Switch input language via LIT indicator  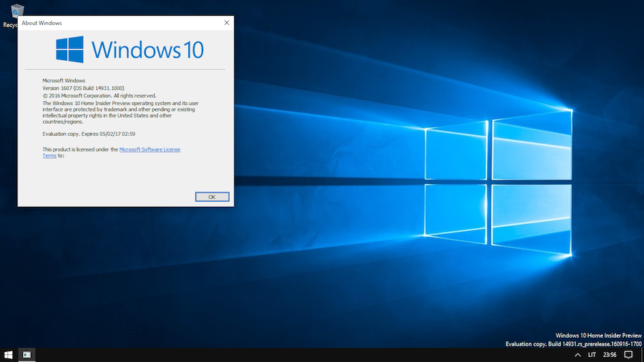pos(592,355)
